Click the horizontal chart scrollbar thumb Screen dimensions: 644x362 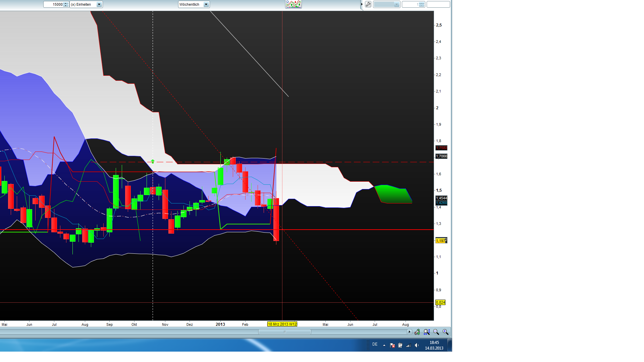(x=284, y=332)
